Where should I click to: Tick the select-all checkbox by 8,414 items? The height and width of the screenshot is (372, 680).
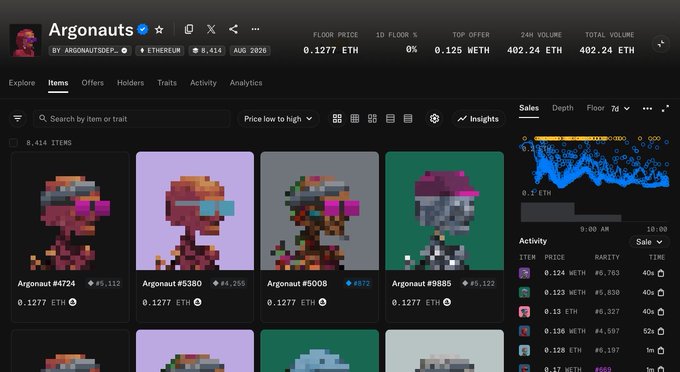coord(13,143)
